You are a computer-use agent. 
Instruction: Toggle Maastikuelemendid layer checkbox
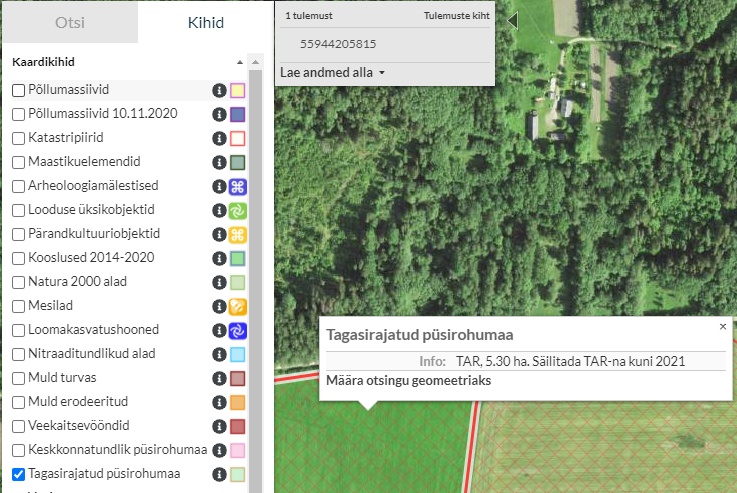[18, 162]
